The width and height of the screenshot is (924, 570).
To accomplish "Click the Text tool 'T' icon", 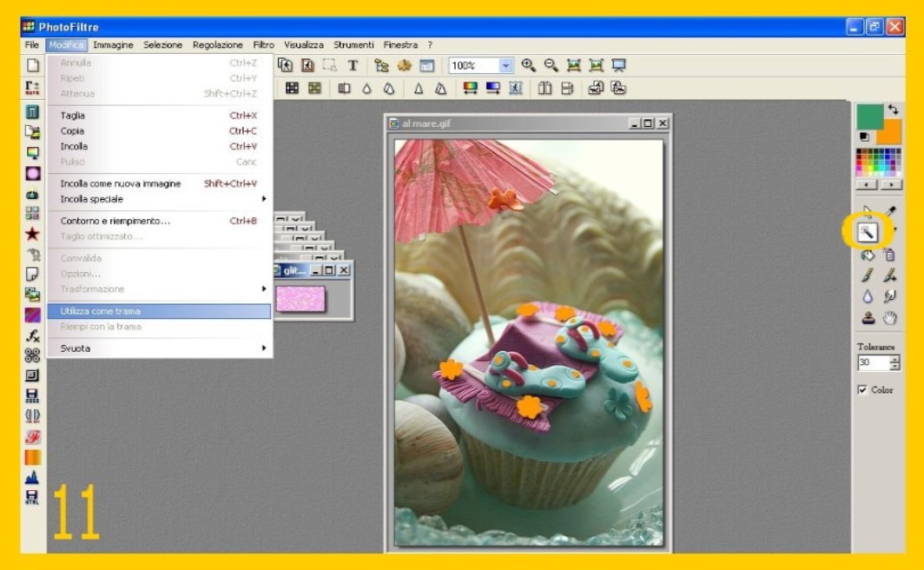I will click(x=353, y=65).
